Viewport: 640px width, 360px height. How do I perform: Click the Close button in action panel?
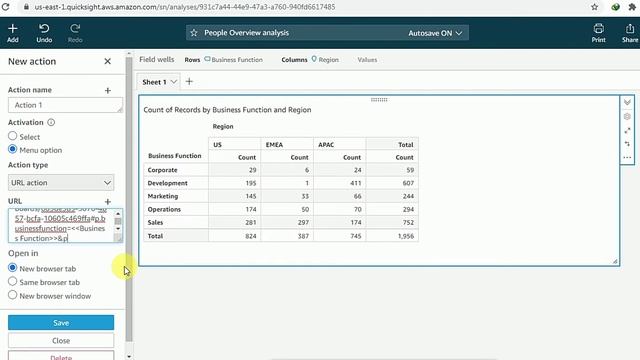click(61, 340)
